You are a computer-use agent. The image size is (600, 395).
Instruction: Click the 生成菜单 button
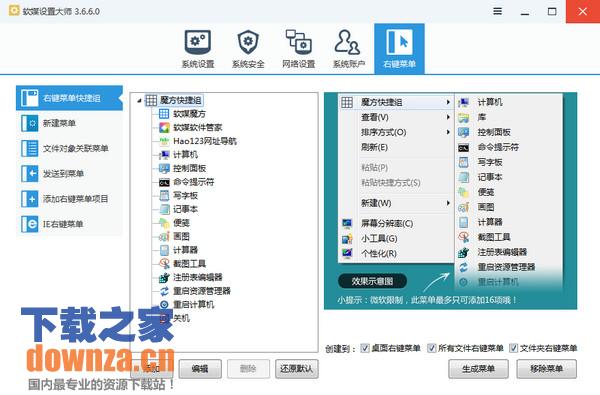coord(478,369)
